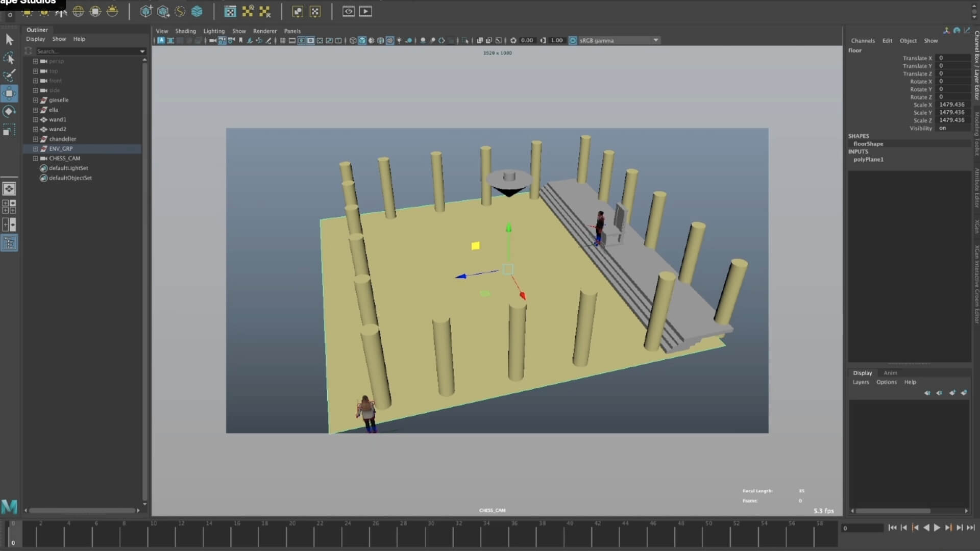This screenshot has width=980, height=551.
Task: Open the Shading menu in viewport
Action: tap(185, 31)
